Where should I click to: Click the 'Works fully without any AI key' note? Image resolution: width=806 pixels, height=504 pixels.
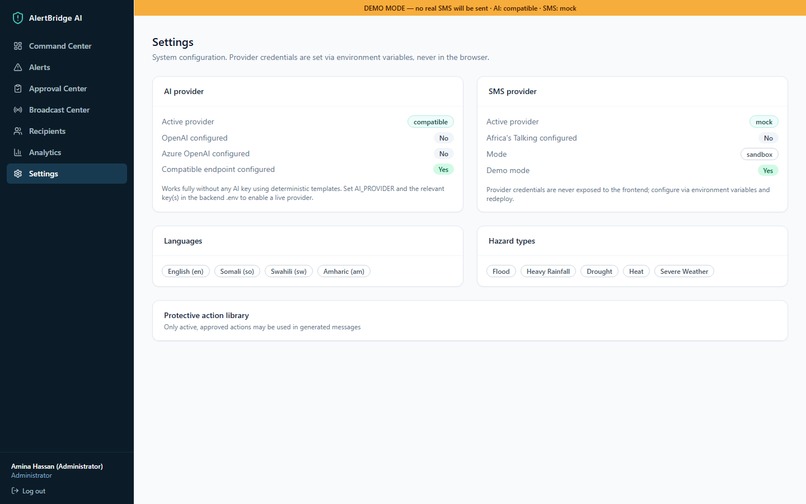pyautogui.click(x=303, y=193)
